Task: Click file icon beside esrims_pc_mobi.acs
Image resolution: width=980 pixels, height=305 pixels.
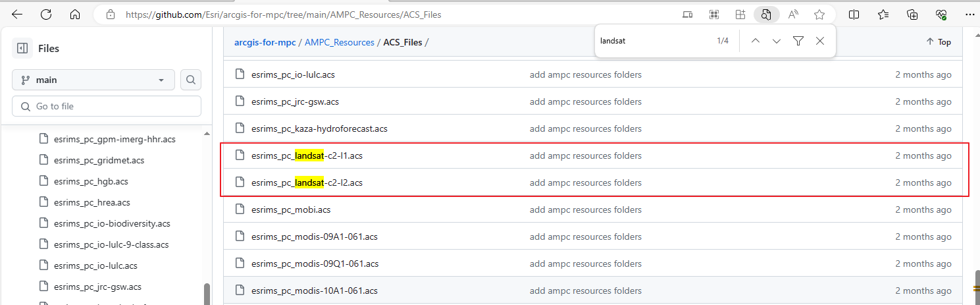Action: pyautogui.click(x=240, y=209)
